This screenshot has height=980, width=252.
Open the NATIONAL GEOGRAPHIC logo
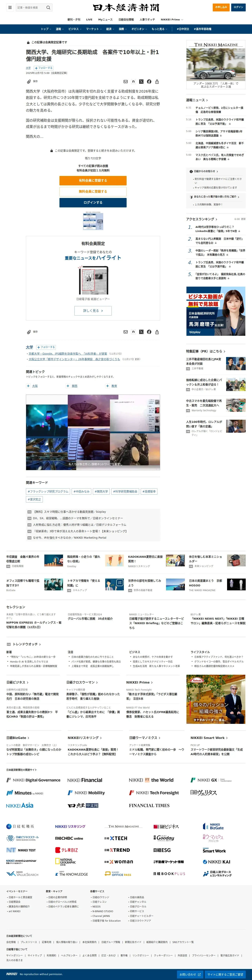[66, 862]
